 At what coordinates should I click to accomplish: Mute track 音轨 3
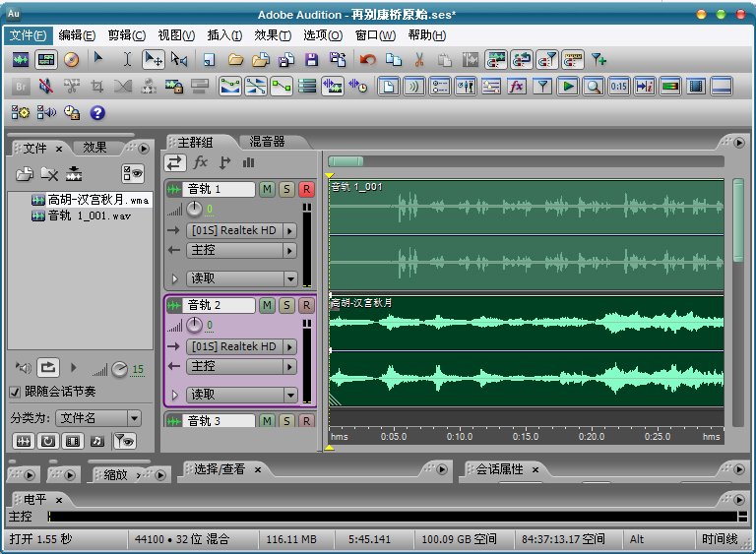[267, 421]
